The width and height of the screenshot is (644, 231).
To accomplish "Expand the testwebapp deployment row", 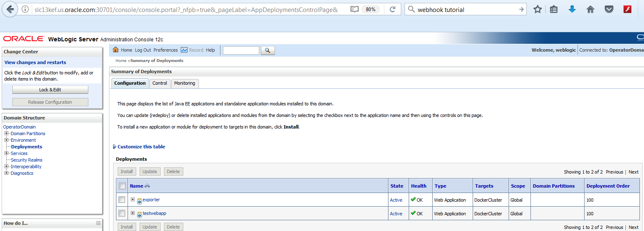I will [133, 213].
